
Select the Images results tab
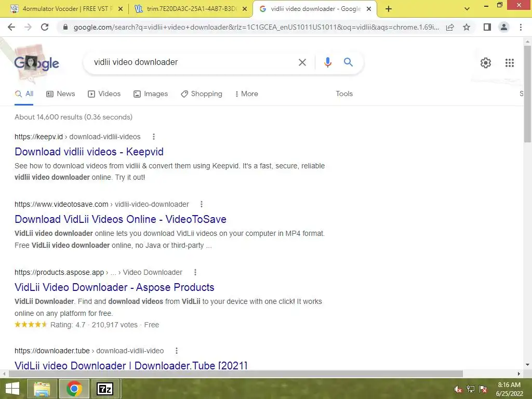151,94
